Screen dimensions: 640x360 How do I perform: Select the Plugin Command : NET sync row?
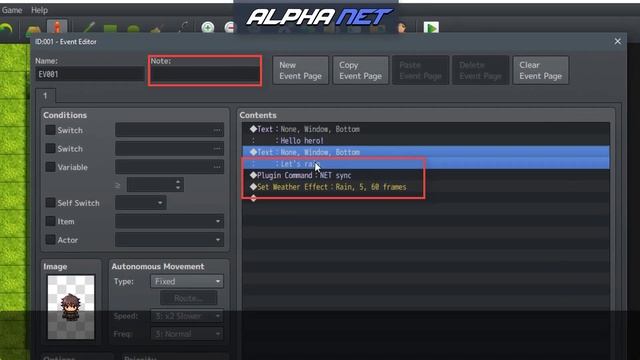point(426,175)
